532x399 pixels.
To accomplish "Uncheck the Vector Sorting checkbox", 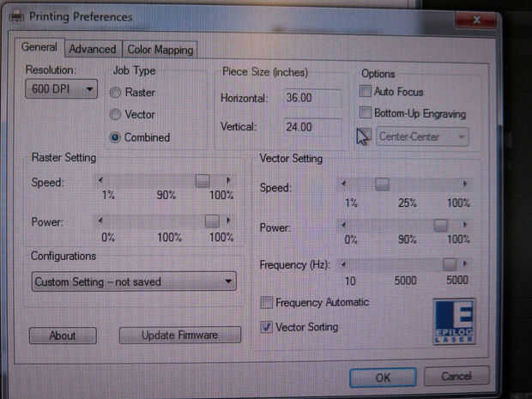I will (267, 327).
